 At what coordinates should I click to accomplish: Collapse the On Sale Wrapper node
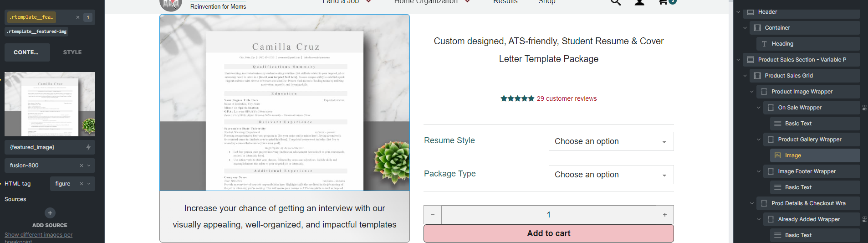point(759,108)
